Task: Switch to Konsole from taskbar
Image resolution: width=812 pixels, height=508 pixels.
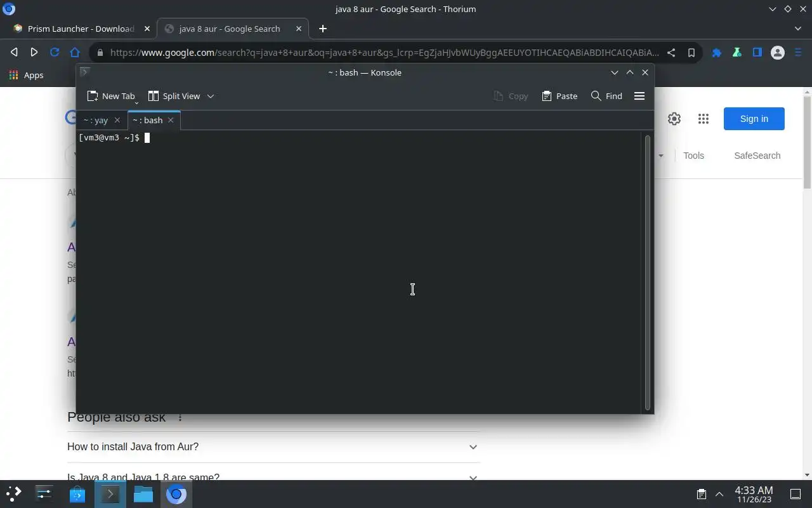Action: point(110,493)
